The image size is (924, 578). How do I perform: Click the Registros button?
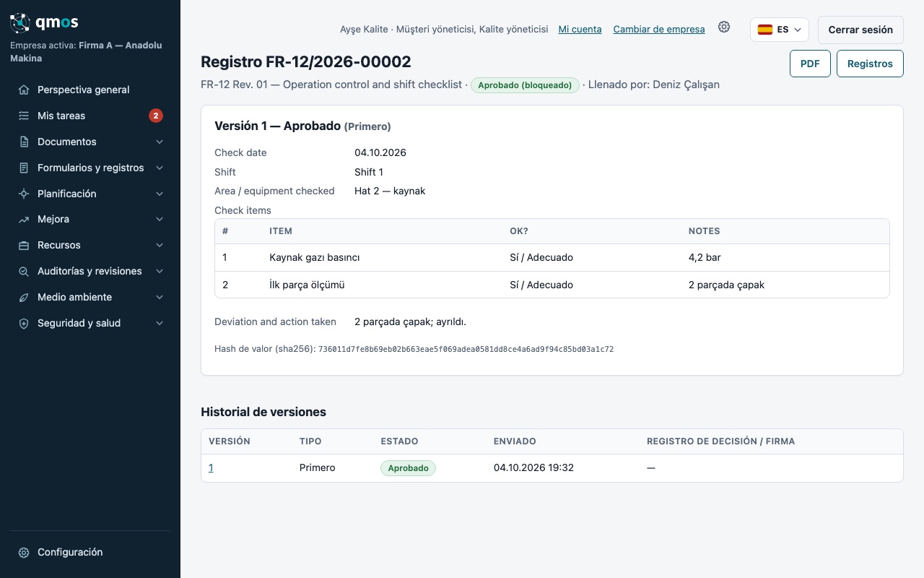pyautogui.click(x=870, y=64)
